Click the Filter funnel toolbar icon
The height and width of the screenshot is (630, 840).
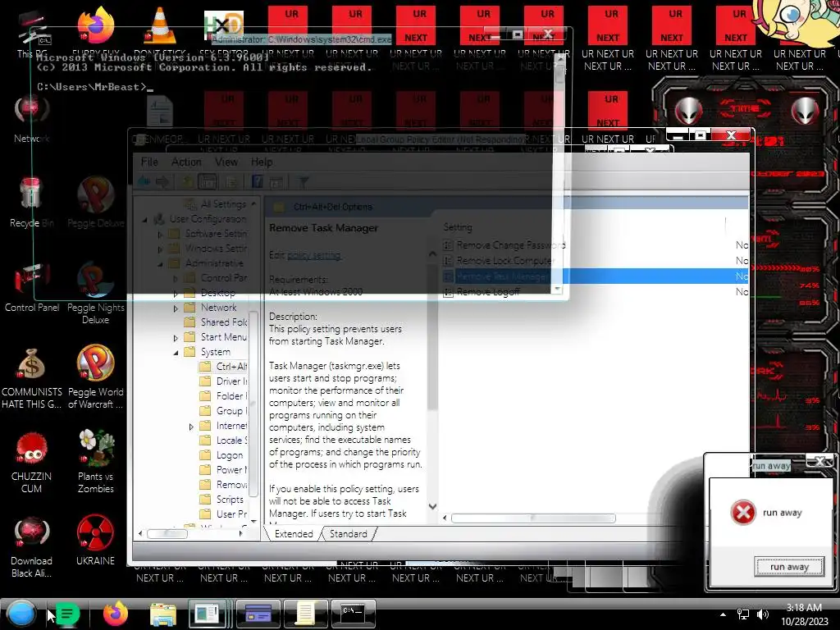[x=304, y=182]
